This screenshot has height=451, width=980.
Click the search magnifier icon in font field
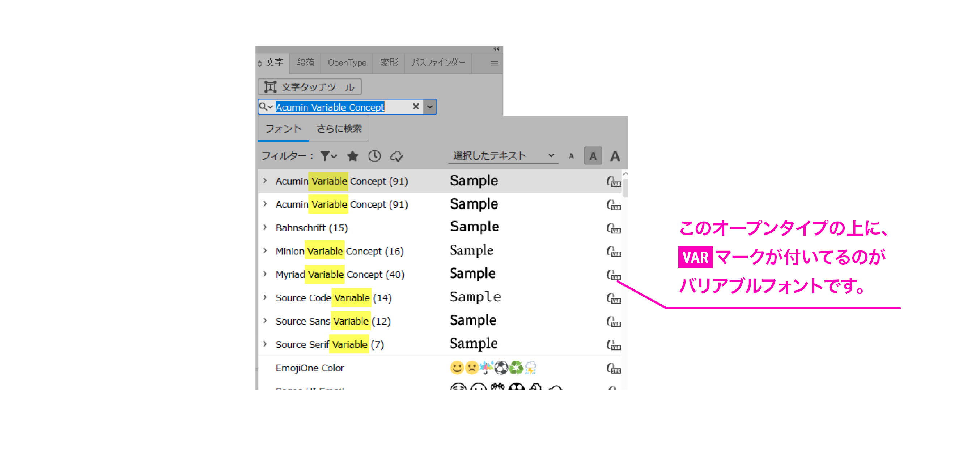(266, 107)
